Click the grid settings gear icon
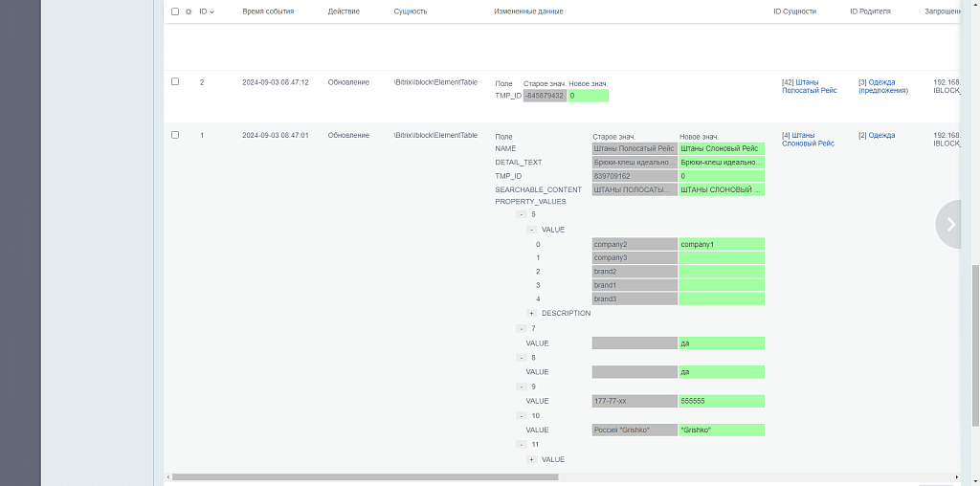 pos(189,11)
